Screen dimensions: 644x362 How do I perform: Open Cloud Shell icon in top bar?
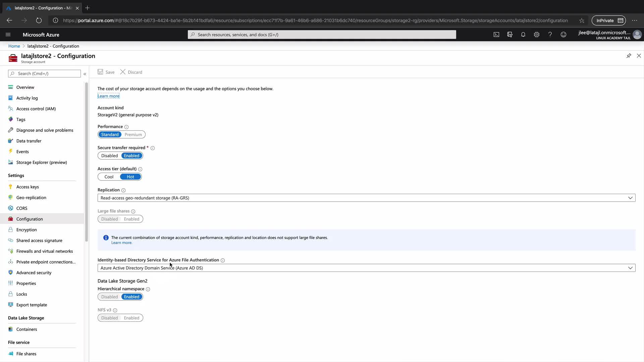coord(496,35)
